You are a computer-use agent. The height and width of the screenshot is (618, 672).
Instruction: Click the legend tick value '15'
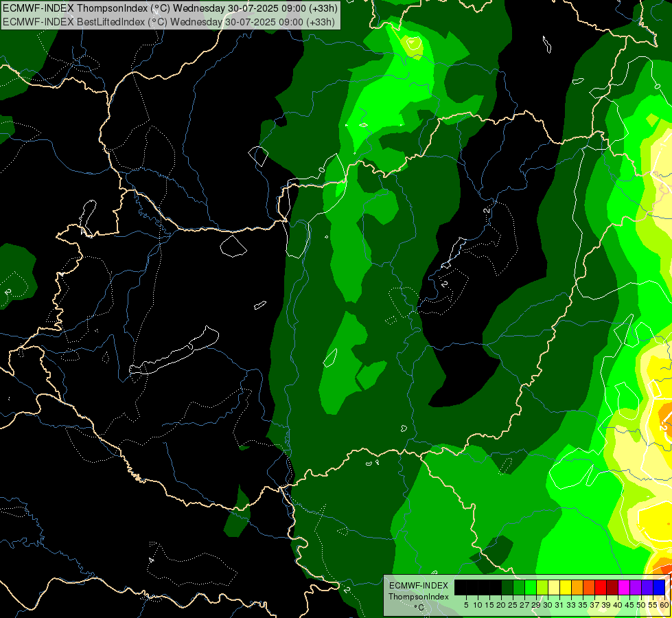(x=489, y=605)
